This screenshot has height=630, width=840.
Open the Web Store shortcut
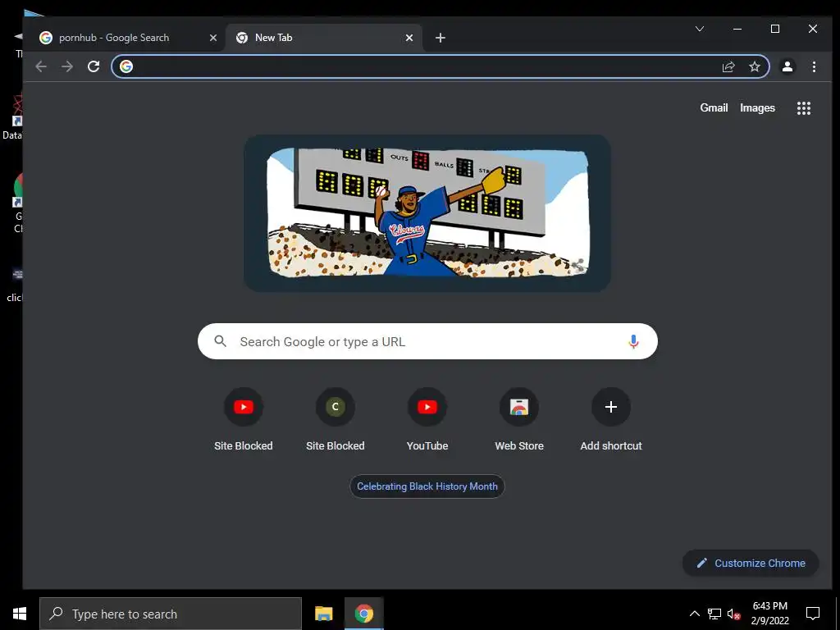point(519,420)
